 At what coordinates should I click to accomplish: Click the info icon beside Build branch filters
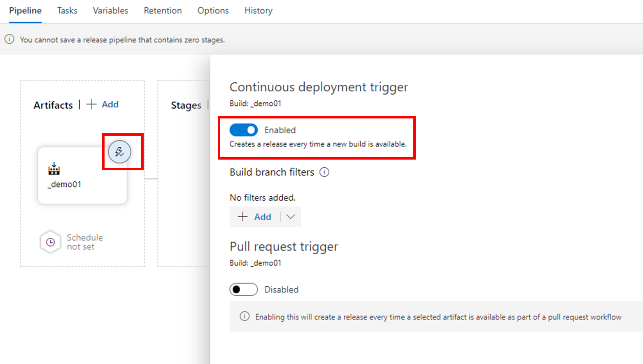click(324, 172)
